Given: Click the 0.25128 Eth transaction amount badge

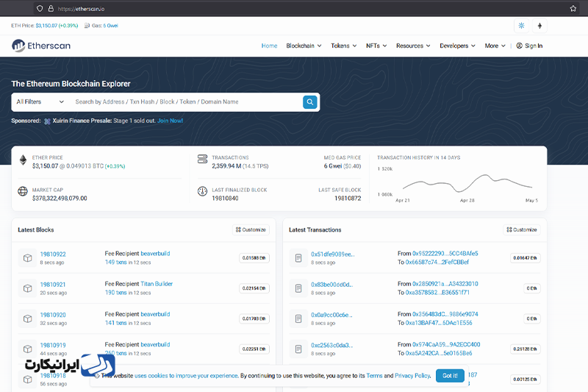Looking at the screenshot, I should (525, 349).
